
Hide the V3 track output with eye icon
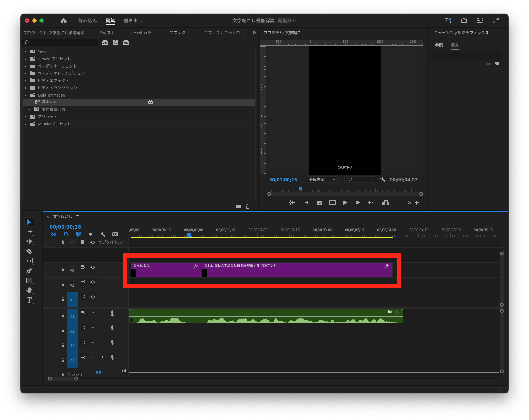[93, 267]
